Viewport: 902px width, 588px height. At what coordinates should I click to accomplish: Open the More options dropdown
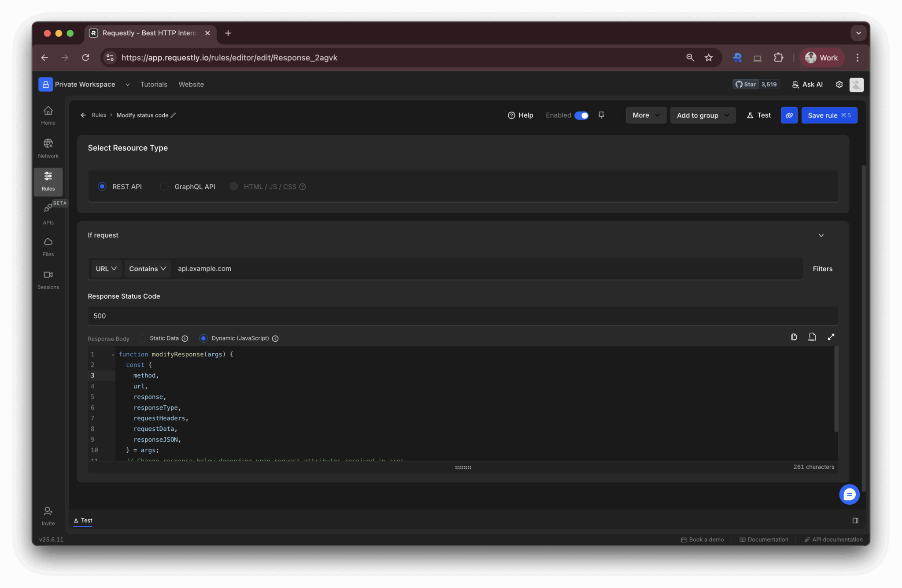[645, 115]
